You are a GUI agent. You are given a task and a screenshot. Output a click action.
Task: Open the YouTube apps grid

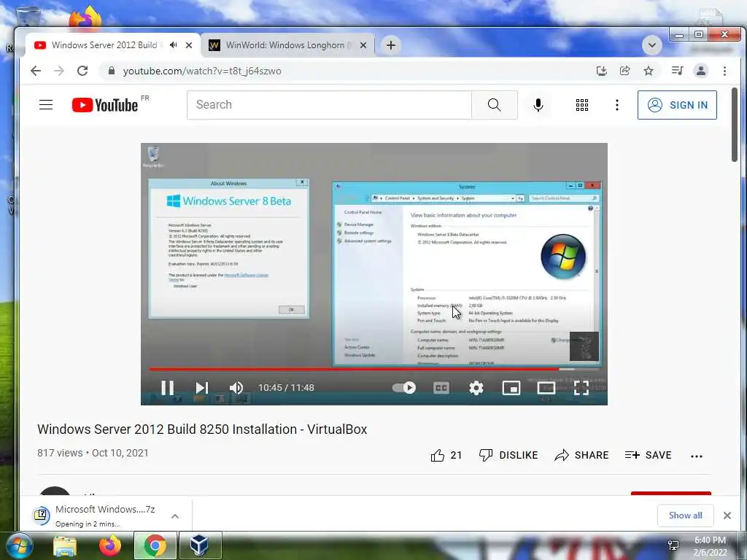(581, 105)
